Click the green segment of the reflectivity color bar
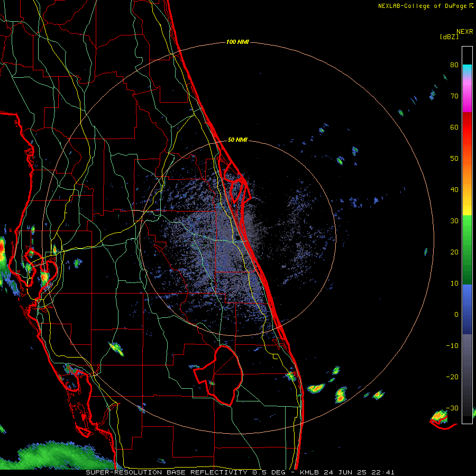The image size is (476, 476). 467,250
